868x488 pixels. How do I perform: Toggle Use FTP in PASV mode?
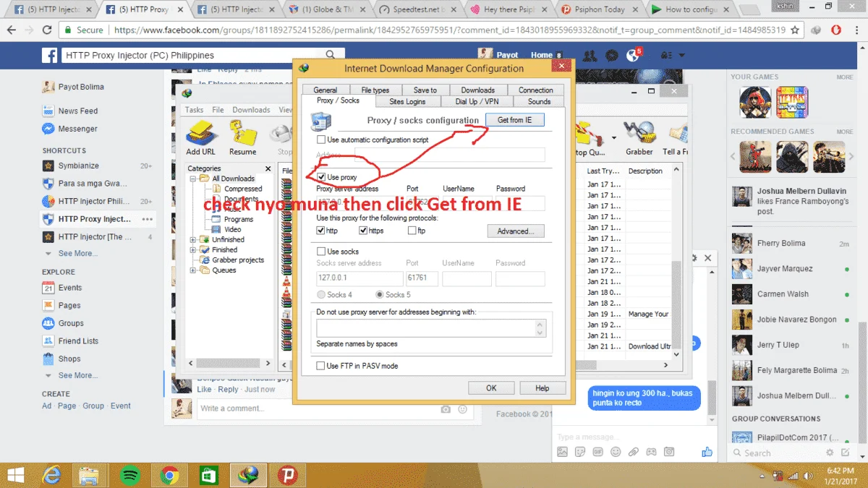tap(321, 366)
